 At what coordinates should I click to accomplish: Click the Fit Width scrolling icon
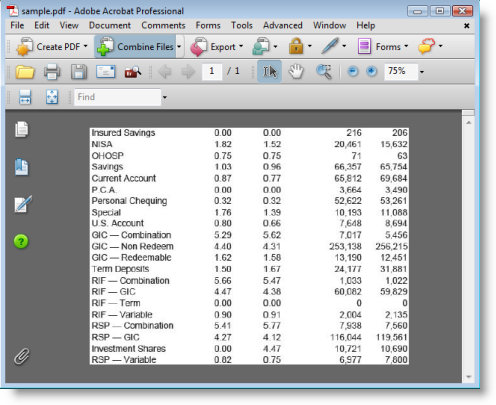point(25,97)
